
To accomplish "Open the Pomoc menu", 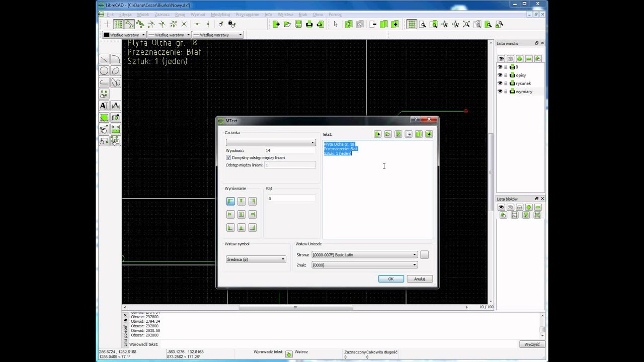I will pos(335,15).
